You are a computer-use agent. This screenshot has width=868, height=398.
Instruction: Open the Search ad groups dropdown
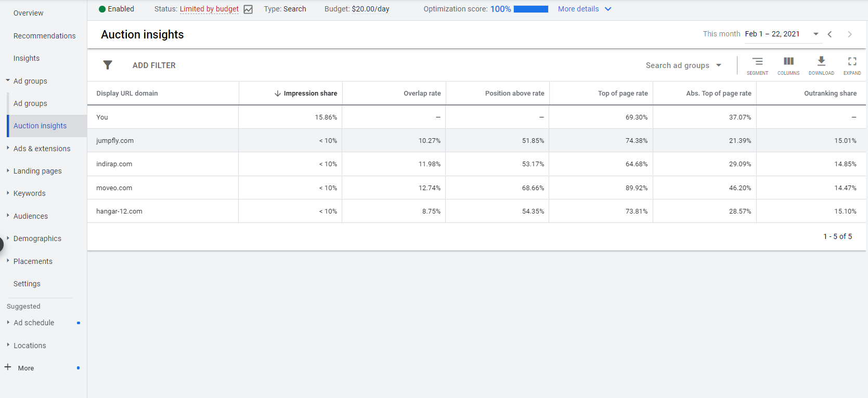(x=683, y=65)
